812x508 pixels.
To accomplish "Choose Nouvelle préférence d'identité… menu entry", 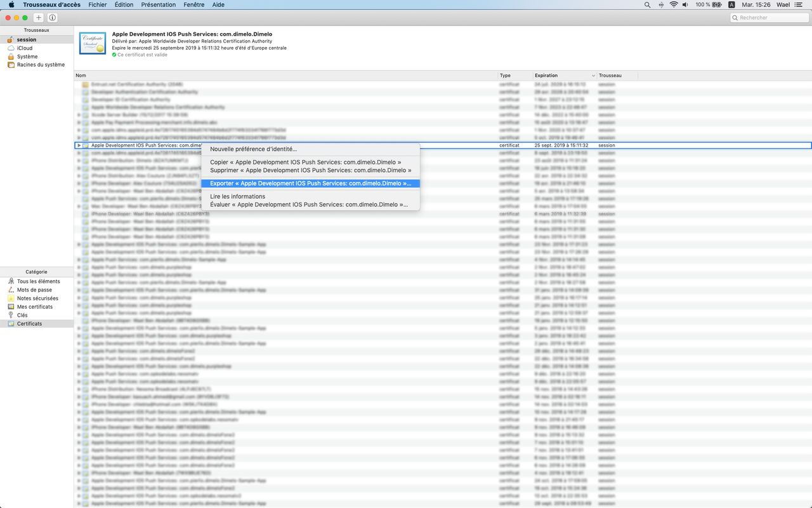I will pyautogui.click(x=310, y=149).
